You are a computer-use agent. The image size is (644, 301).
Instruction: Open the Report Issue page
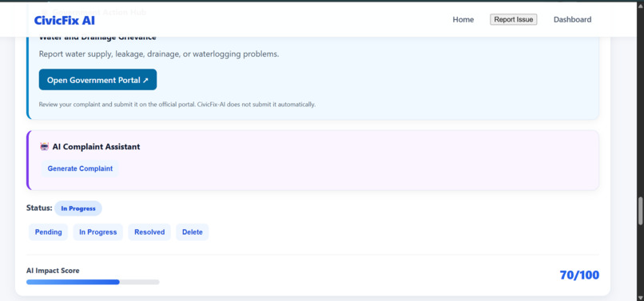click(514, 19)
